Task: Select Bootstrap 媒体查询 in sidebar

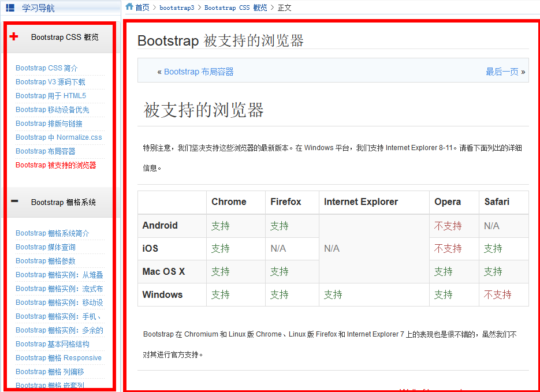Action: (46, 247)
